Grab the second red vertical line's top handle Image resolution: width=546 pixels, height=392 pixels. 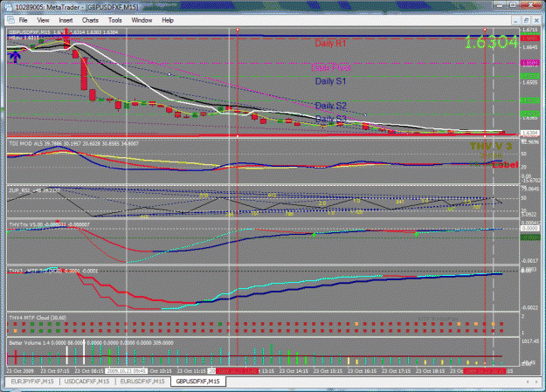[485, 30]
